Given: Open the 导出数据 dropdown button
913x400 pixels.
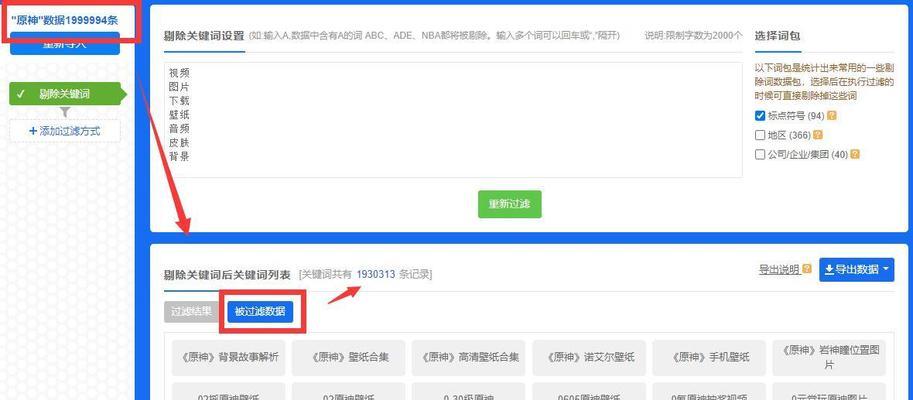Looking at the screenshot, I should click(857, 270).
